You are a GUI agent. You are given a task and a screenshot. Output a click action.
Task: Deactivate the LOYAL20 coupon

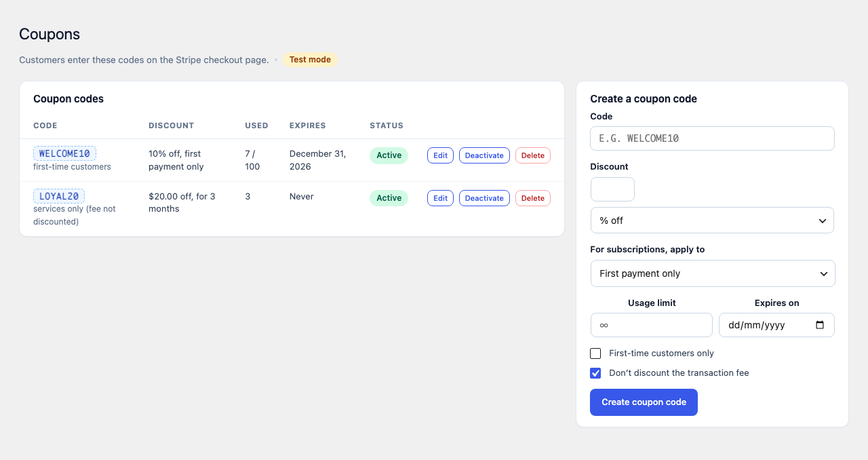(484, 198)
